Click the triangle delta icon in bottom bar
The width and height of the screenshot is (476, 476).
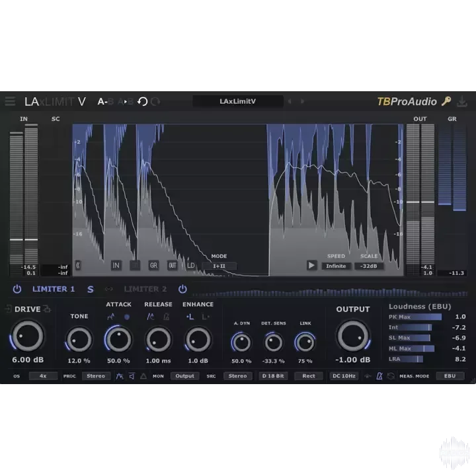tap(143, 376)
